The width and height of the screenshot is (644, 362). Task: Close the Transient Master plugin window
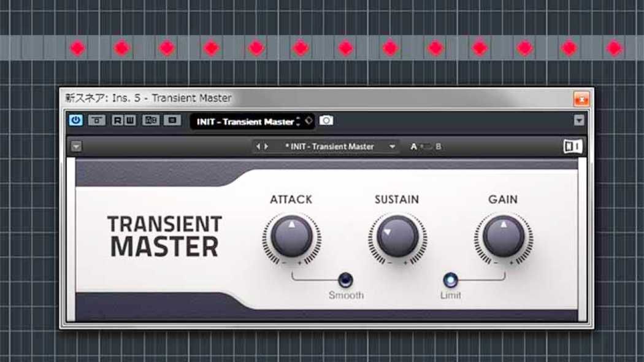pyautogui.click(x=581, y=99)
